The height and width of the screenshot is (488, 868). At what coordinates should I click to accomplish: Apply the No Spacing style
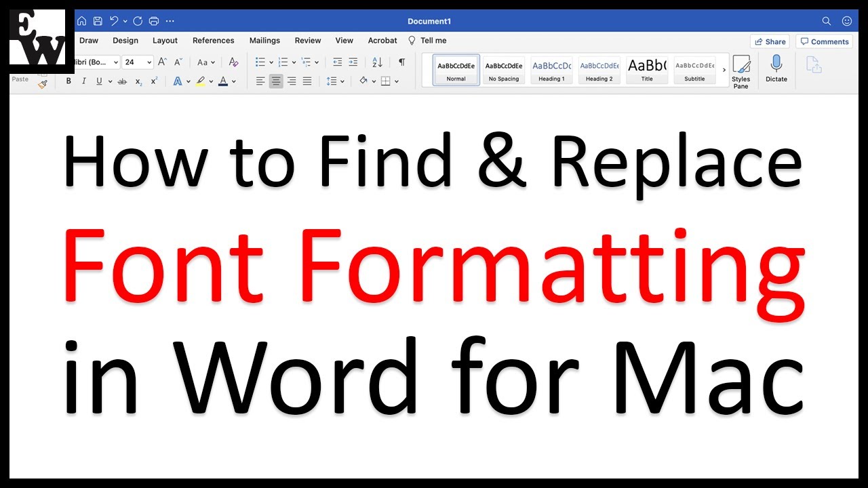point(504,70)
